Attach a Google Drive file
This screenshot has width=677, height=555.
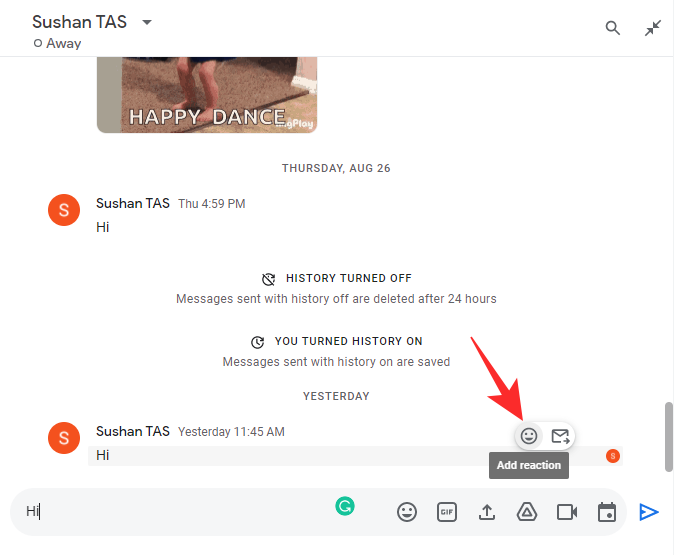(x=526, y=512)
